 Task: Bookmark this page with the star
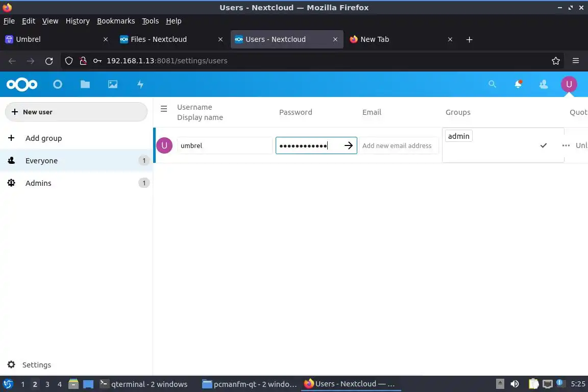click(x=556, y=61)
